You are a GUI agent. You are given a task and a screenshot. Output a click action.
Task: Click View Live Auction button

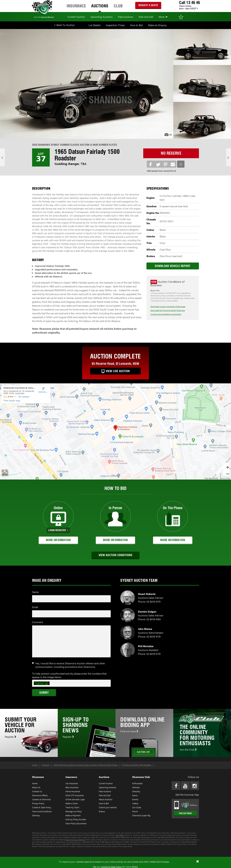click(x=115, y=371)
